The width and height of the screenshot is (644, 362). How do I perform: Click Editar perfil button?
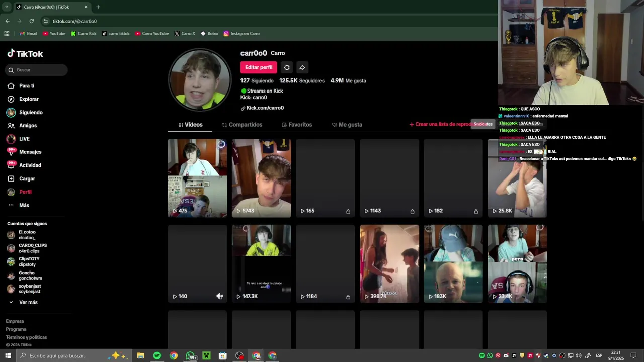259,67
